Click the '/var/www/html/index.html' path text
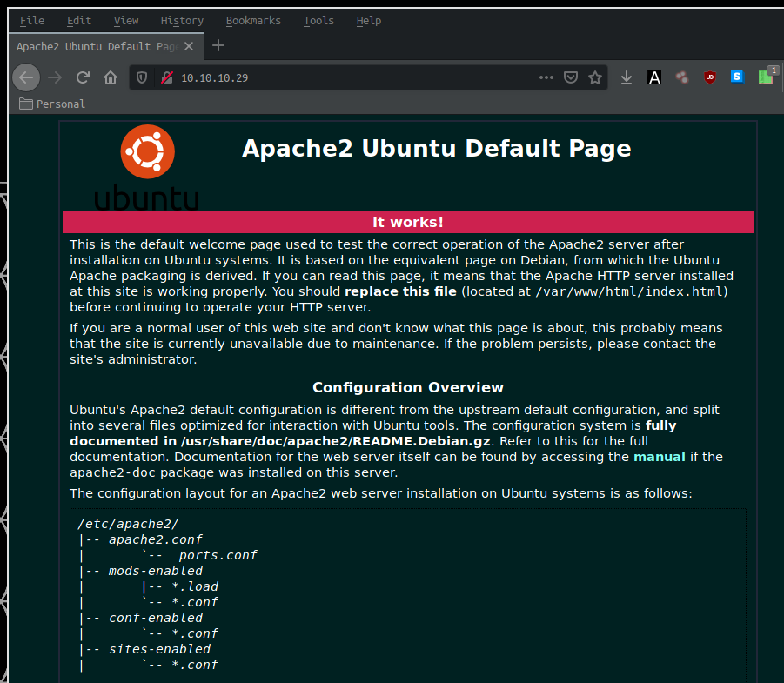Screen dimensions: 784x683 [629, 291]
